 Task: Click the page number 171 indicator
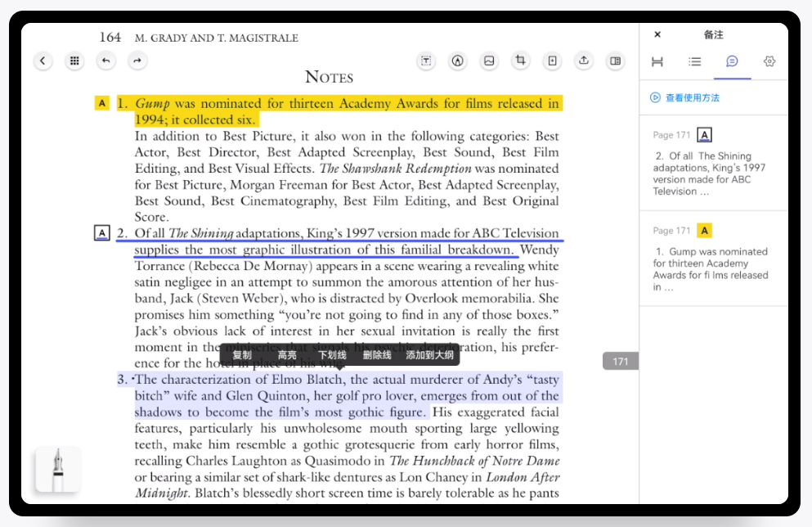tap(621, 361)
